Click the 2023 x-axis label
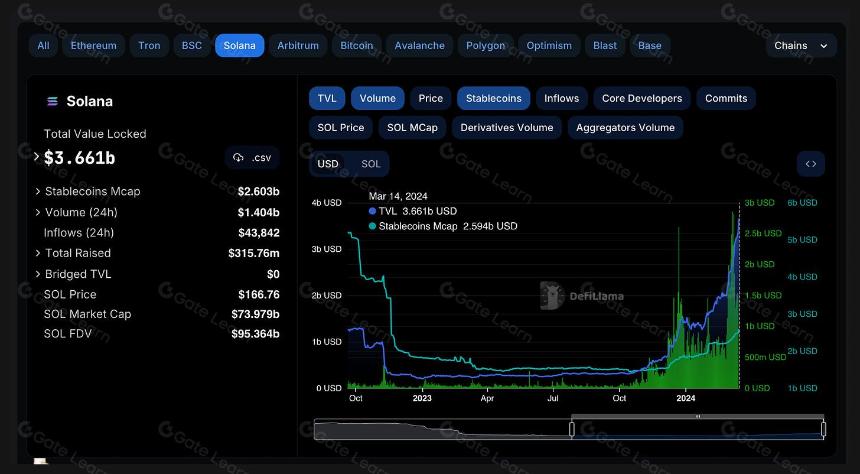This screenshot has width=860, height=474. [422, 398]
